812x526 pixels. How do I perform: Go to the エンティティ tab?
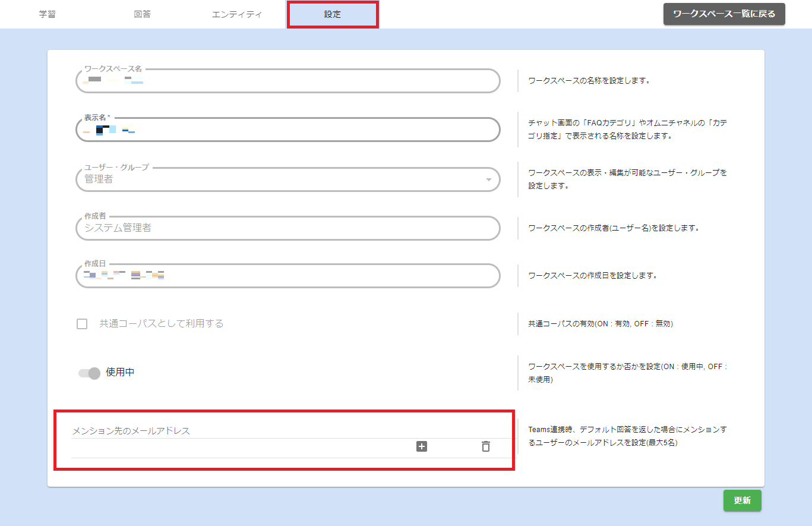coord(237,14)
